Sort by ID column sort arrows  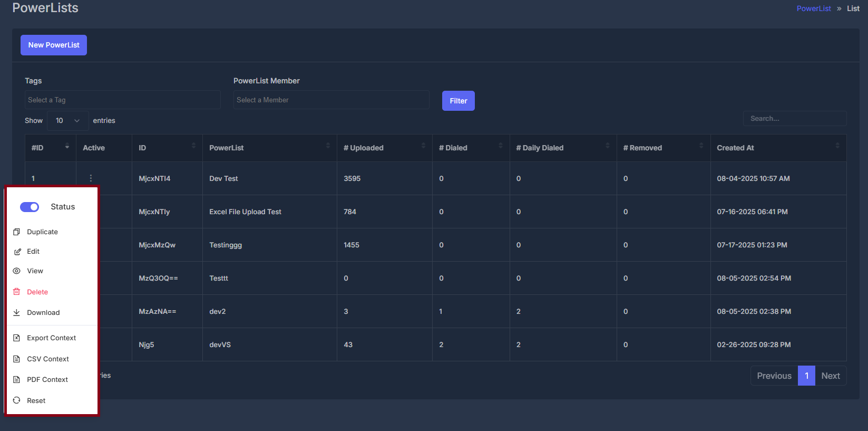click(193, 146)
